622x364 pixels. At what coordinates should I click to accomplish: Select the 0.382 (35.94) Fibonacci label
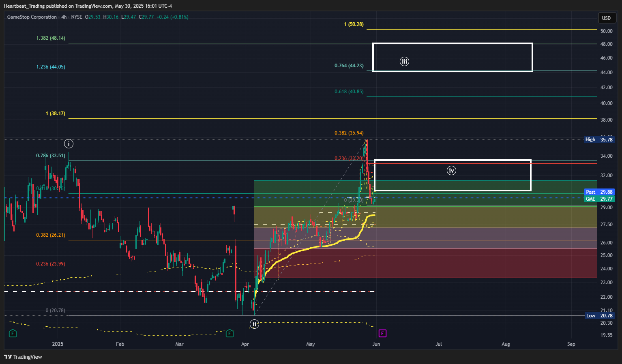coord(349,133)
